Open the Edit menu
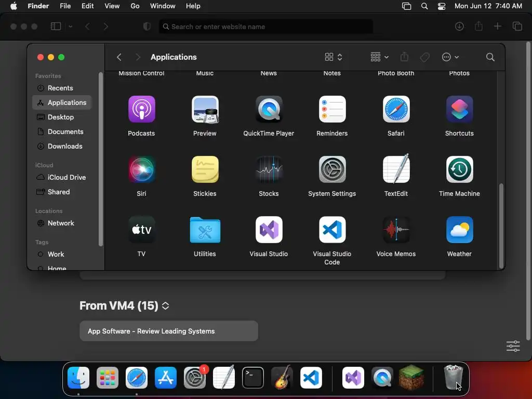 (87, 6)
